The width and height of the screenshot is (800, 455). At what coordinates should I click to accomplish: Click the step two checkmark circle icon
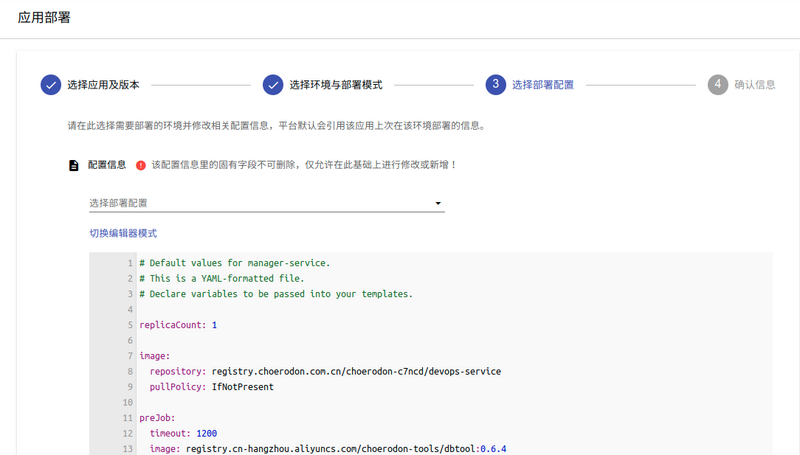point(273,85)
